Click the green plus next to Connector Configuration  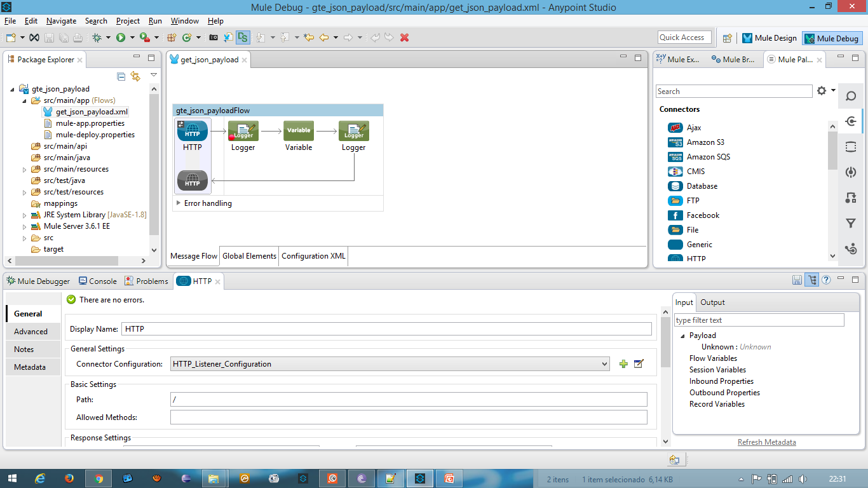(623, 363)
